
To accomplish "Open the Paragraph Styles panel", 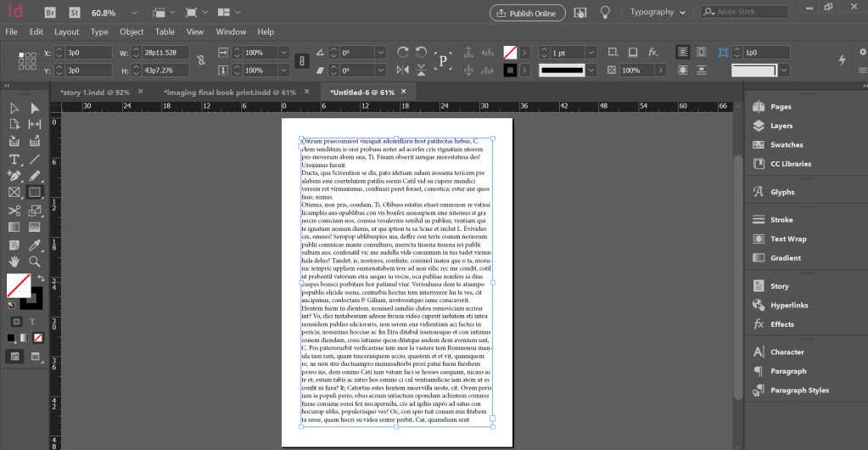I will coord(798,391).
